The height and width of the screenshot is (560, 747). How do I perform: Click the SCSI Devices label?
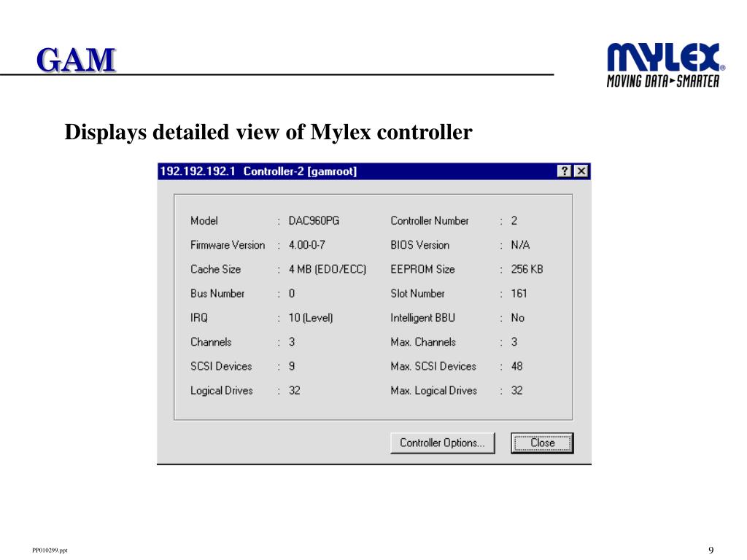[221, 366]
